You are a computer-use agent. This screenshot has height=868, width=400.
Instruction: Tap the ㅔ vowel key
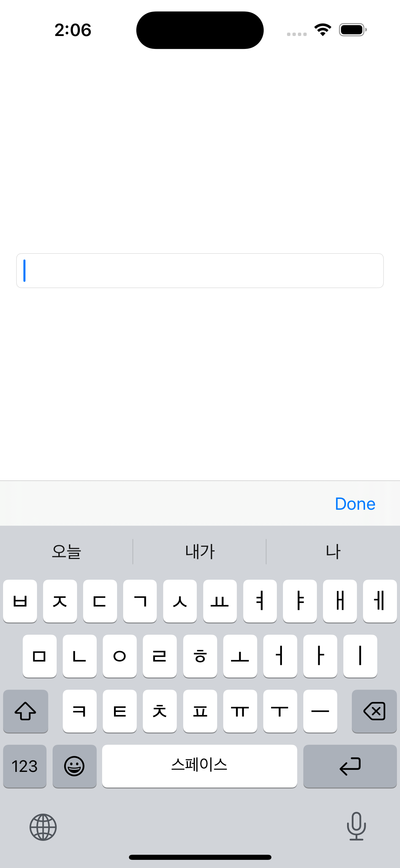pos(380,601)
